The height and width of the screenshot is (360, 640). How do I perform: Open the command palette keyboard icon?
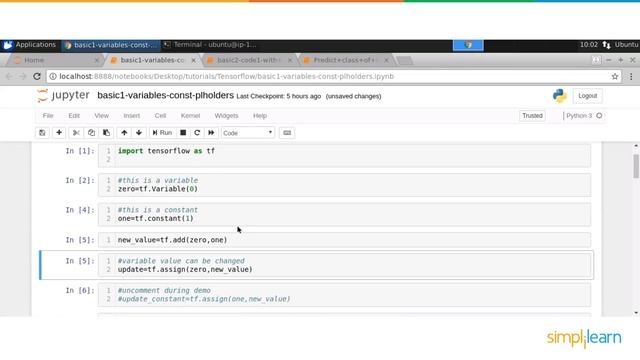click(x=287, y=133)
